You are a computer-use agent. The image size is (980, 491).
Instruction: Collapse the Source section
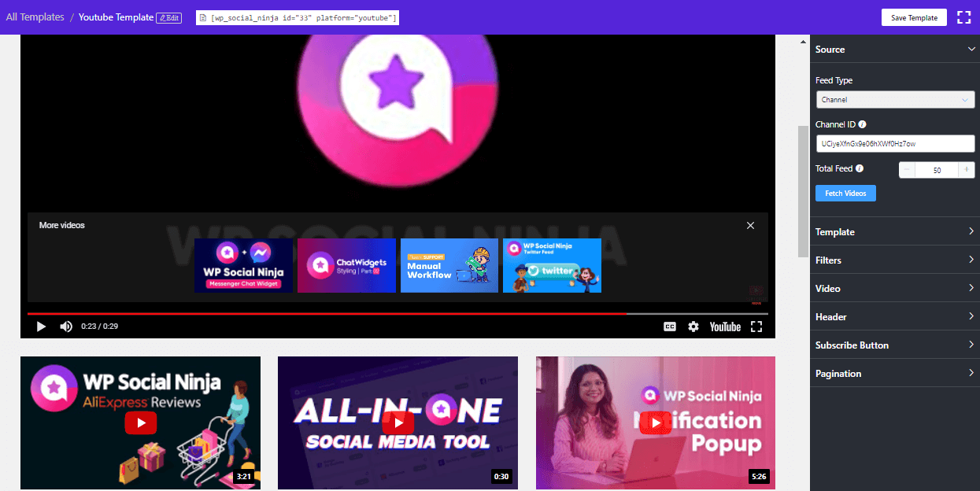pyautogui.click(x=895, y=49)
